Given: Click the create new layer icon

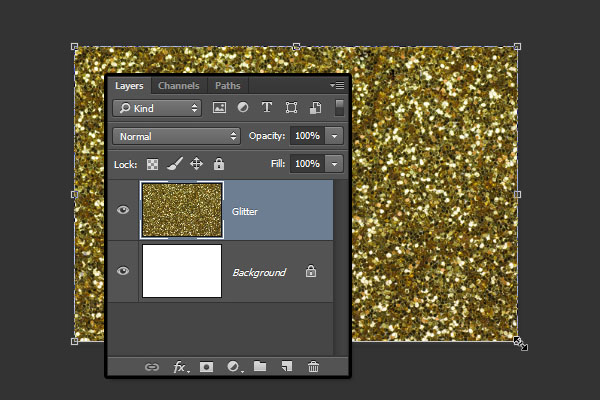Looking at the screenshot, I should (287, 367).
